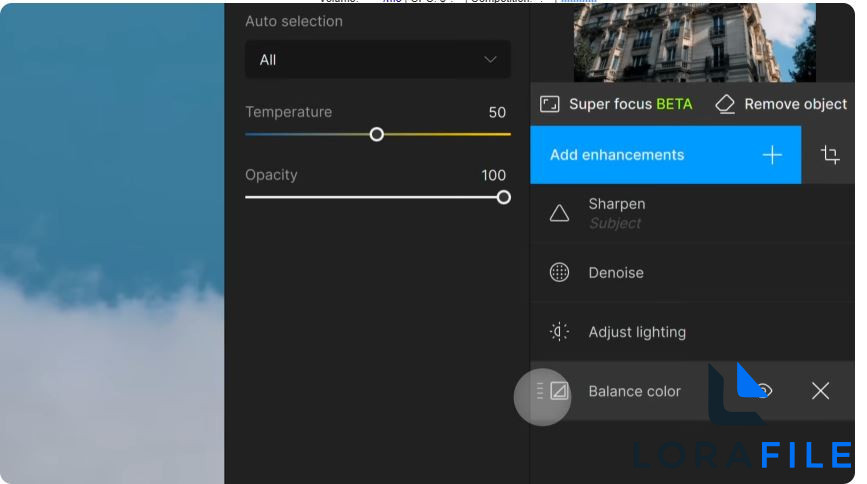Toggle Balance color visibility eye
Screen dimensions: 867x484
pyautogui.click(x=764, y=391)
